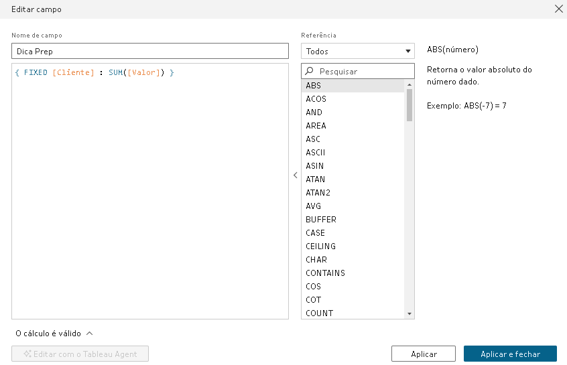Click the function list scrollbar thumb
Viewport: 567px width, 365px height.
click(x=409, y=105)
